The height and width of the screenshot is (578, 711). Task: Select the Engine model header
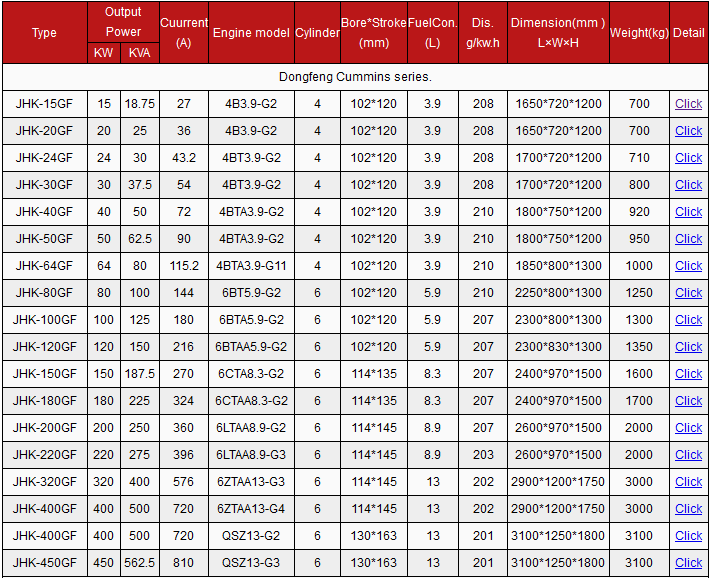pos(251,33)
